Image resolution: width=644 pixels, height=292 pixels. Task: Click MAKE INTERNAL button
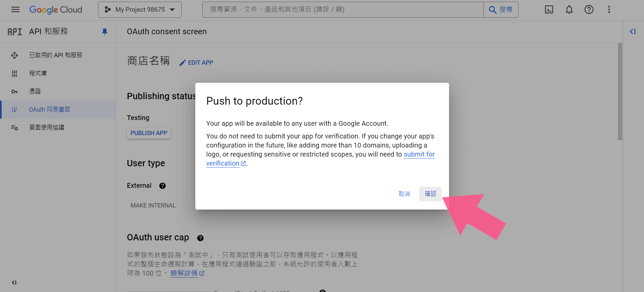coord(153,206)
